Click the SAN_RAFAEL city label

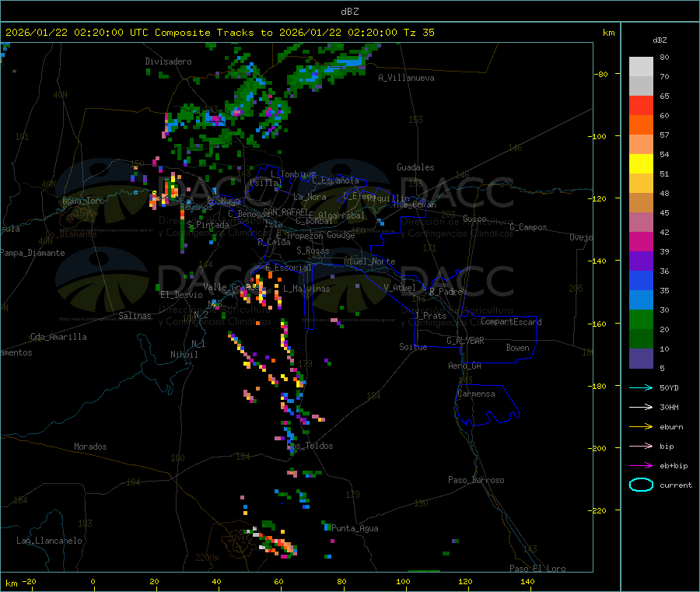tap(285, 211)
